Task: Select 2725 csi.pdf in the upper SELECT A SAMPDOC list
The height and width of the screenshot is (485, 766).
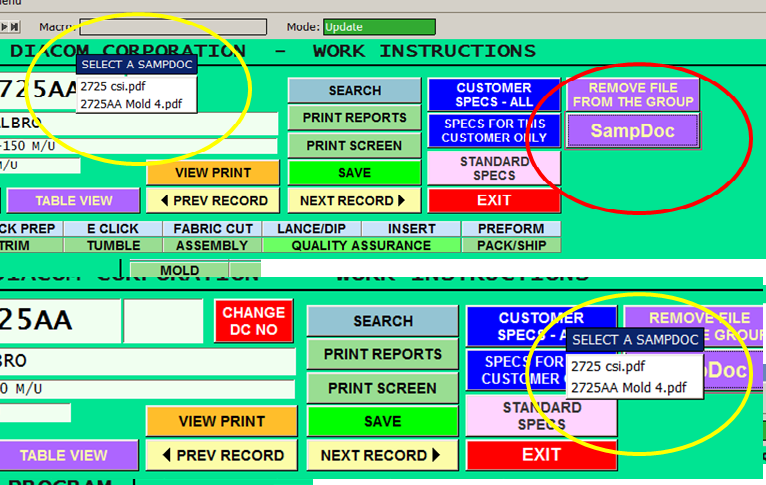Action: [136, 86]
